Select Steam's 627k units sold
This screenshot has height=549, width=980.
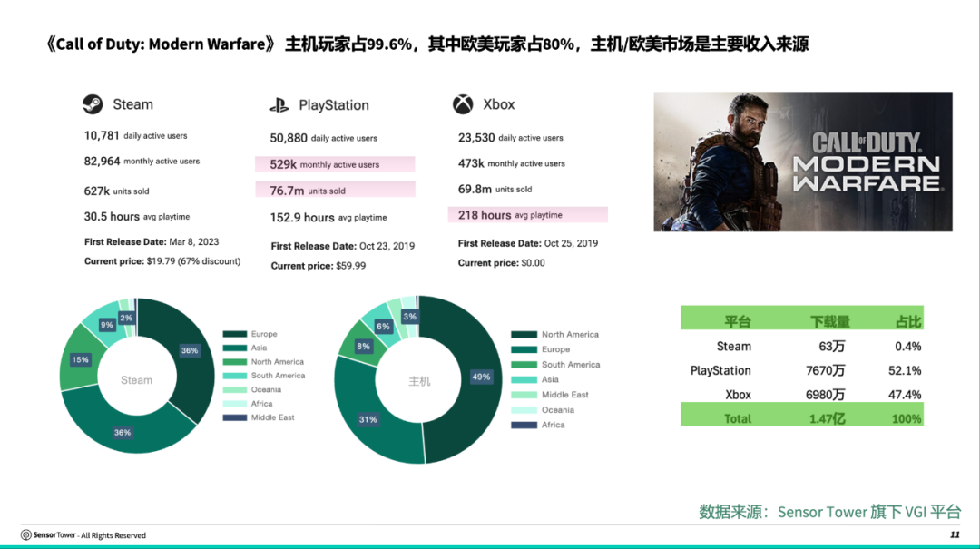click(x=116, y=191)
